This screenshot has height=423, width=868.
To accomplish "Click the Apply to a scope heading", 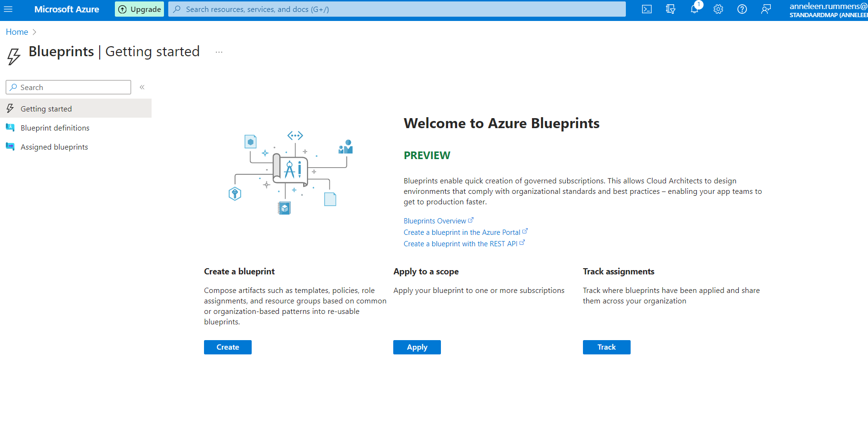I will pyautogui.click(x=426, y=272).
